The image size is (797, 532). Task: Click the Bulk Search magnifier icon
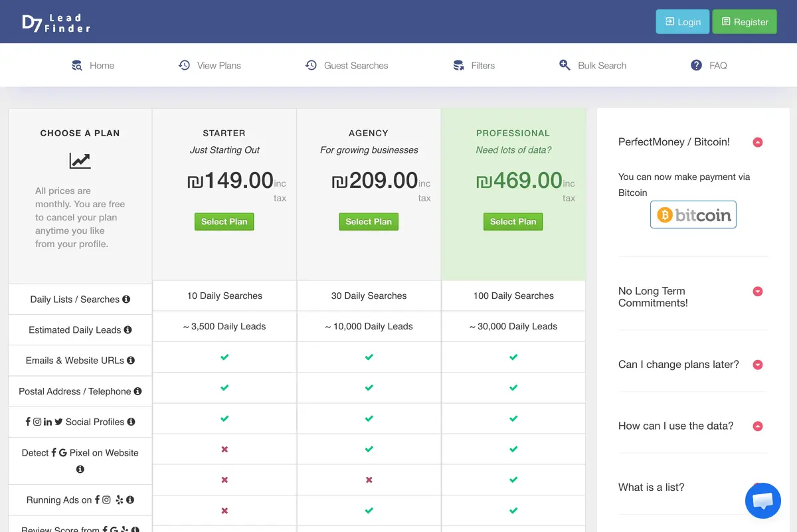(x=565, y=65)
